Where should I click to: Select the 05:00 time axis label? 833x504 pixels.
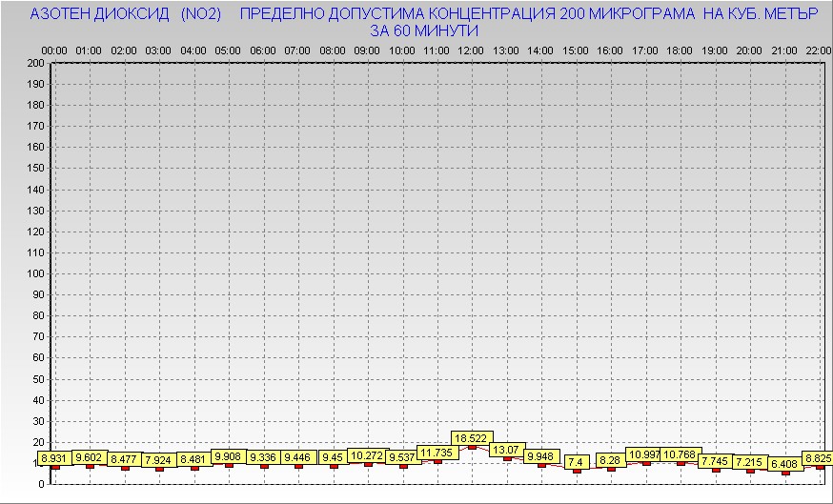[228, 51]
